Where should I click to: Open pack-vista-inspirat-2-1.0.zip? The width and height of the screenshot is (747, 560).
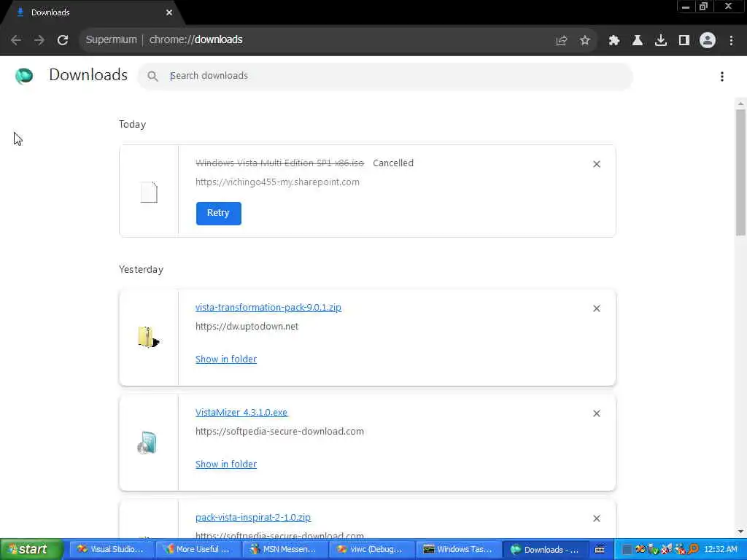pos(253,517)
